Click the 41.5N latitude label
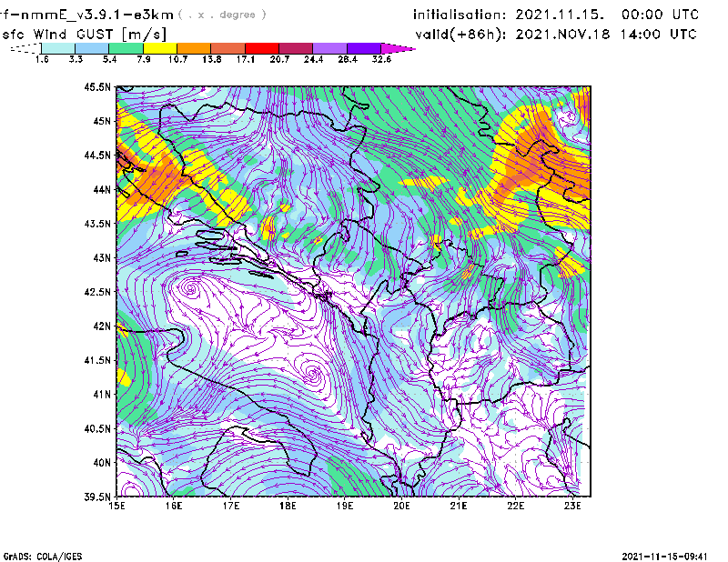This screenshot has height=562, width=728. (97, 360)
